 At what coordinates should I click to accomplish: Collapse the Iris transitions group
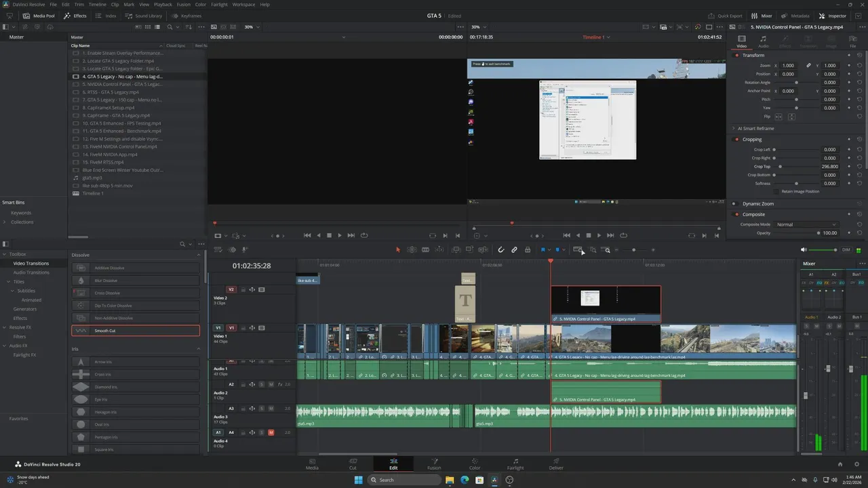[x=199, y=349]
